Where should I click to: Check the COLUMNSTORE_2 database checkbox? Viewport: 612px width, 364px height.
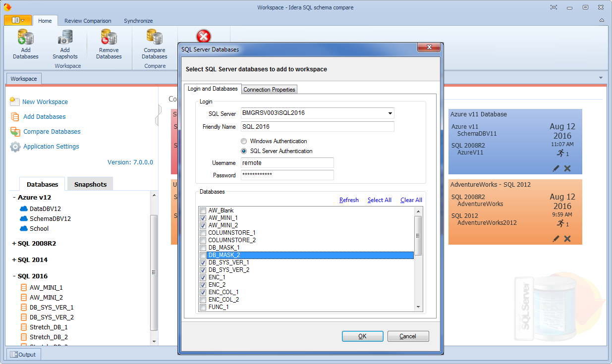[203, 240]
